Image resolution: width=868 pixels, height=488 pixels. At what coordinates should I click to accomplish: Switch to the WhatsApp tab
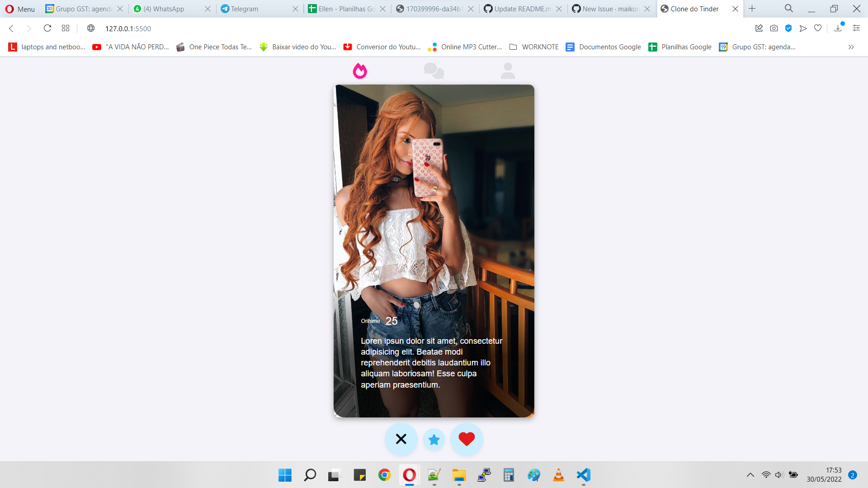(x=164, y=9)
